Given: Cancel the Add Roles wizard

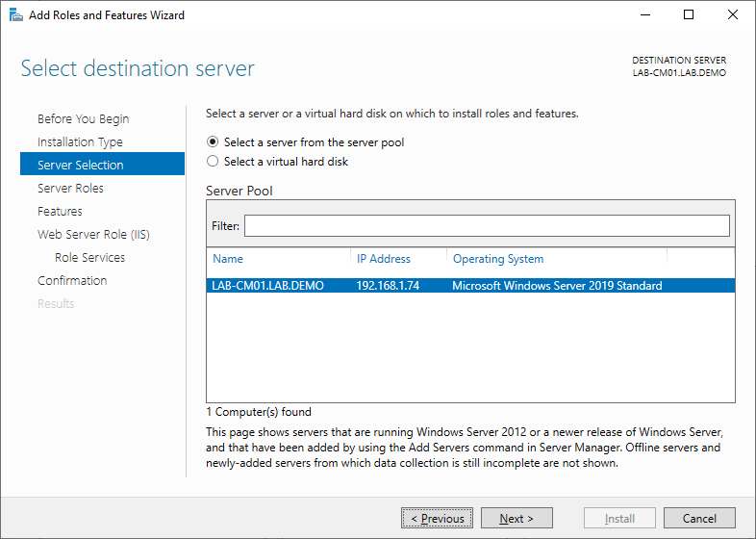Looking at the screenshot, I should point(699,519).
